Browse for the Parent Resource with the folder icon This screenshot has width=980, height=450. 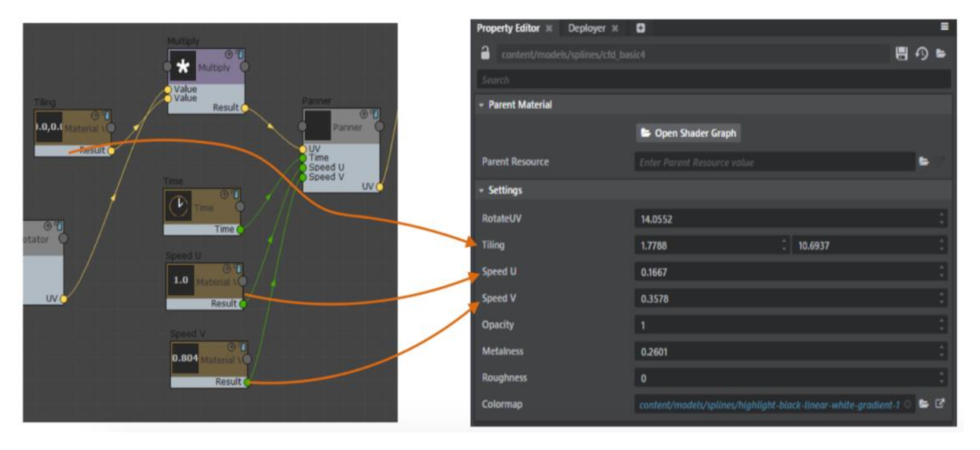(924, 162)
